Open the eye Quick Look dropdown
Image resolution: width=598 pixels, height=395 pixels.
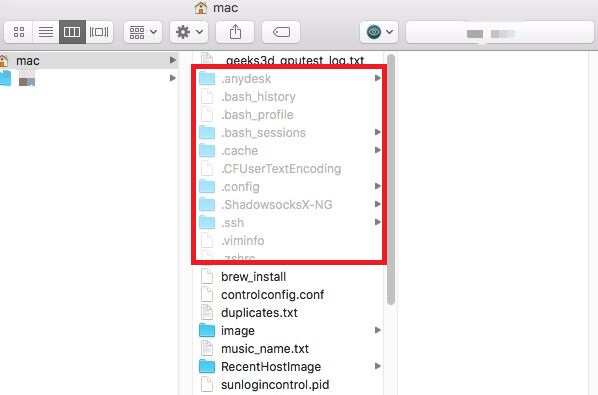click(379, 32)
